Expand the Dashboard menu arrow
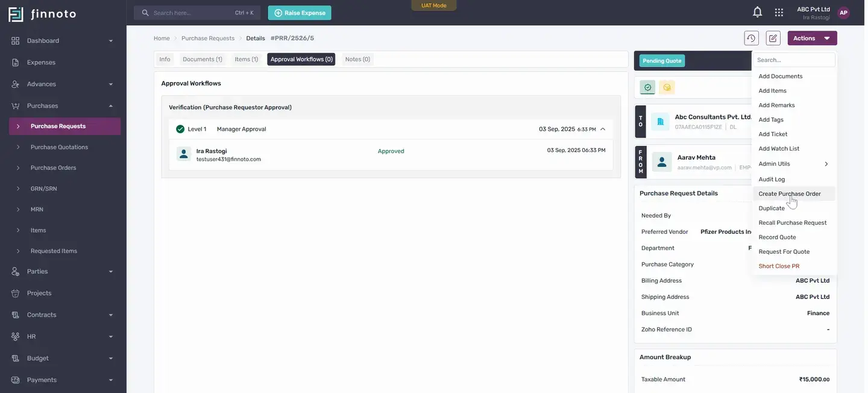 tap(110, 41)
